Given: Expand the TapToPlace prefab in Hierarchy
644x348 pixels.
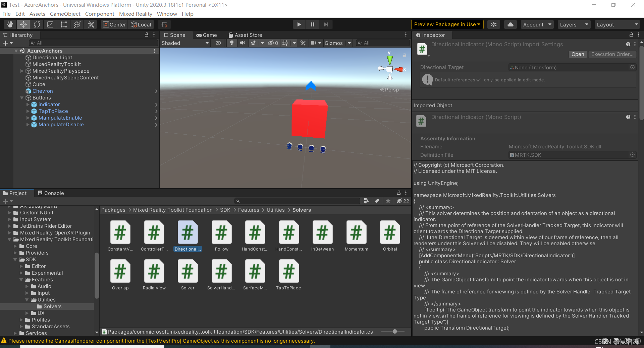Looking at the screenshot, I should 28,111.
